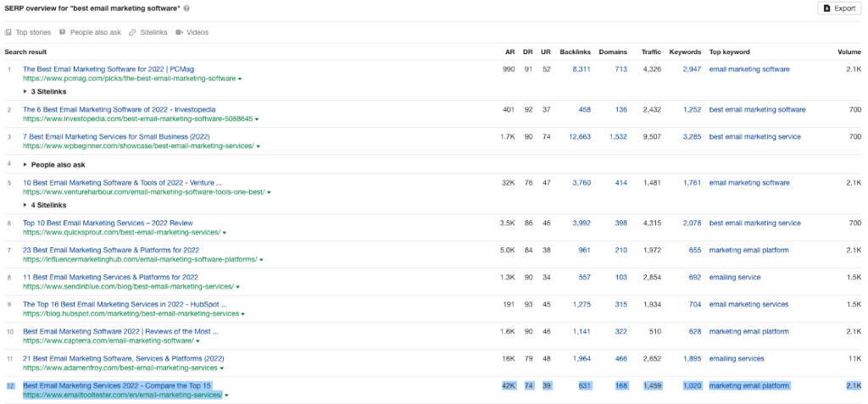This screenshot has height=404, width=868.
Task: Click top keyword 'emailing services' for adamenfroy
Action: (x=737, y=358)
